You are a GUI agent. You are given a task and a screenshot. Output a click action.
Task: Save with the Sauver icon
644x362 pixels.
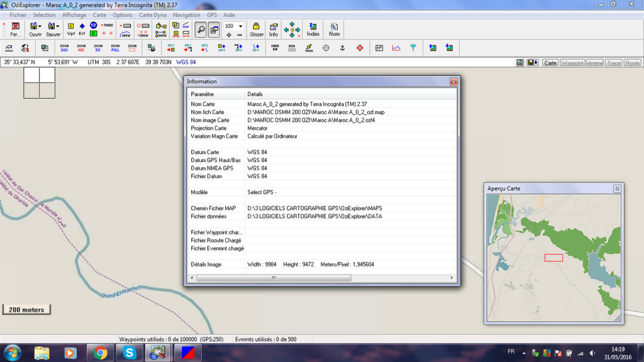click(x=51, y=30)
